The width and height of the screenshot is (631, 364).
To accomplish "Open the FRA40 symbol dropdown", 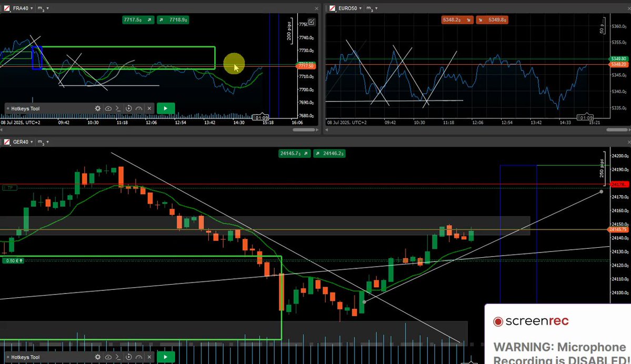I will click(23, 8).
